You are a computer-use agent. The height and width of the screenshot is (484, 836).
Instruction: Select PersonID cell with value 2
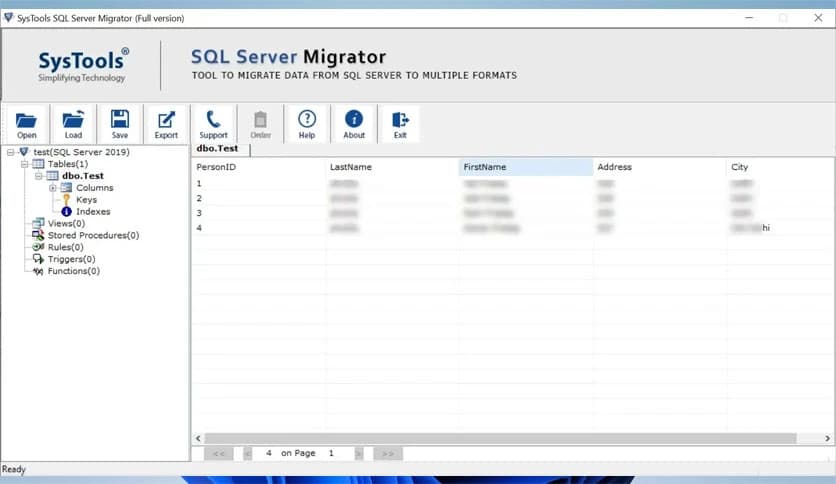[258, 198]
